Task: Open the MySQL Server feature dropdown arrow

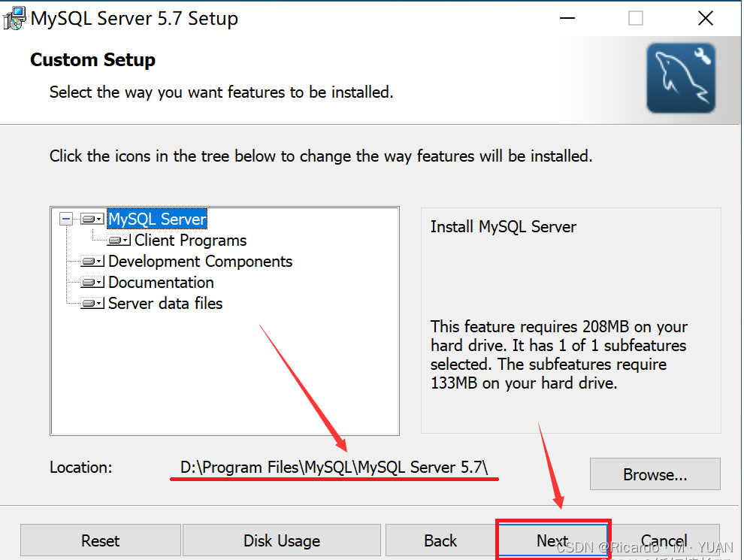Action: click(x=99, y=219)
